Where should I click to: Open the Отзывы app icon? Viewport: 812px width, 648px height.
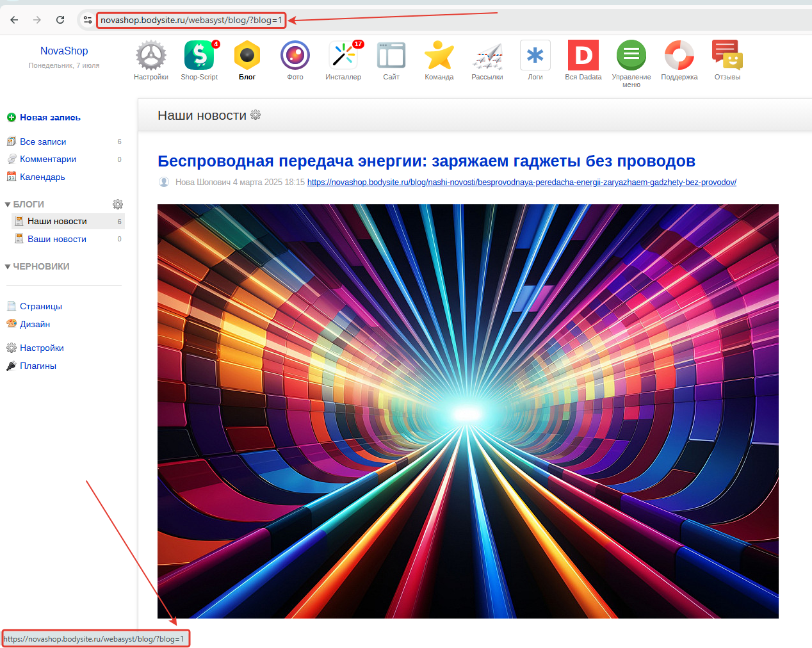pyautogui.click(x=727, y=56)
